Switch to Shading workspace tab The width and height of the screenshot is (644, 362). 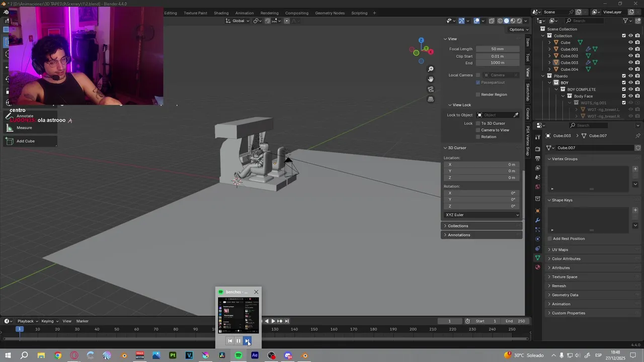221,13
